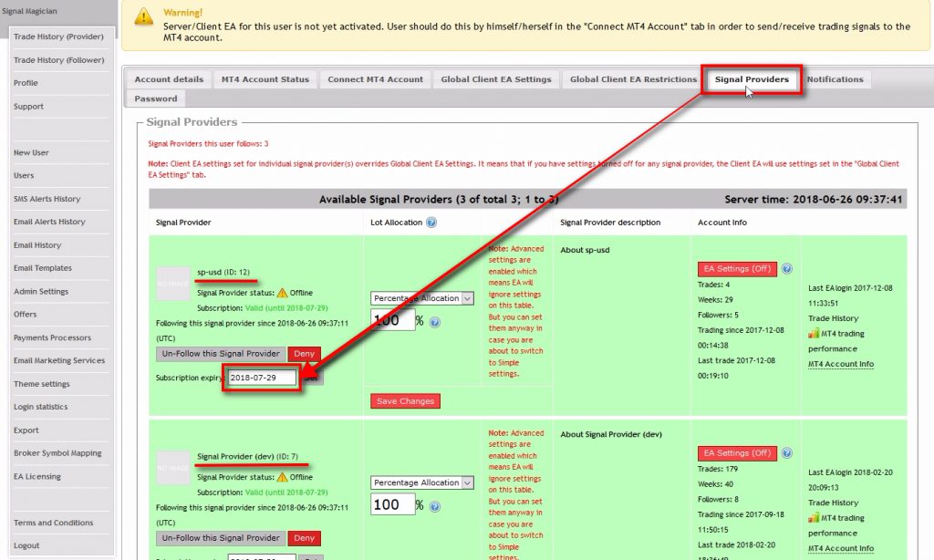Image resolution: width=934 pixels, height=560 pixels.
Task: Click help icon next to sp-usd percentage field
Action: point(435,322)
